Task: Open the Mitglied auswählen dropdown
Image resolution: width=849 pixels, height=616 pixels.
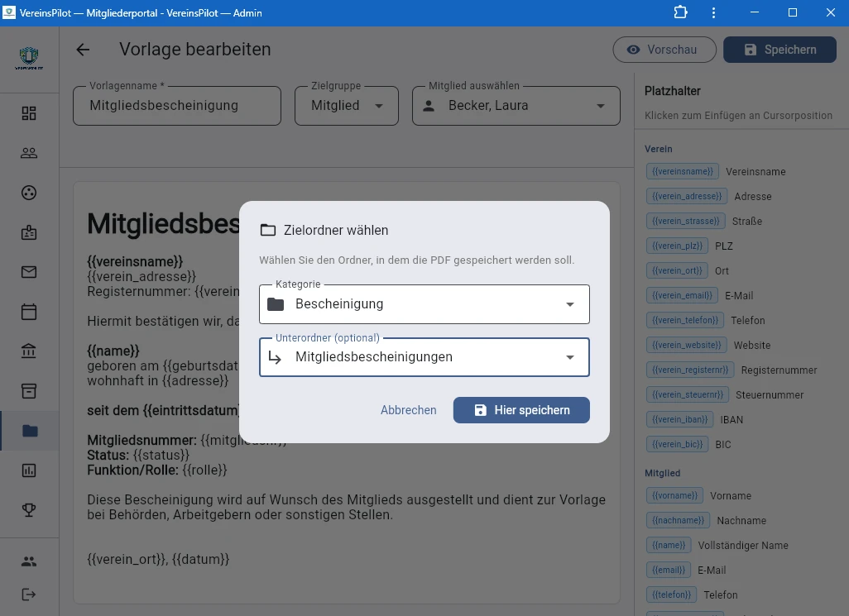Action: click(516, 106)
